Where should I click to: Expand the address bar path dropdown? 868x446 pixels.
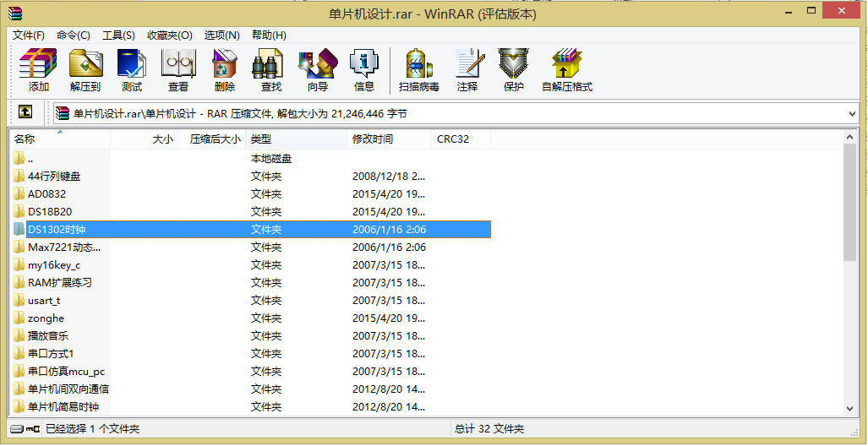tap(852, 114)
